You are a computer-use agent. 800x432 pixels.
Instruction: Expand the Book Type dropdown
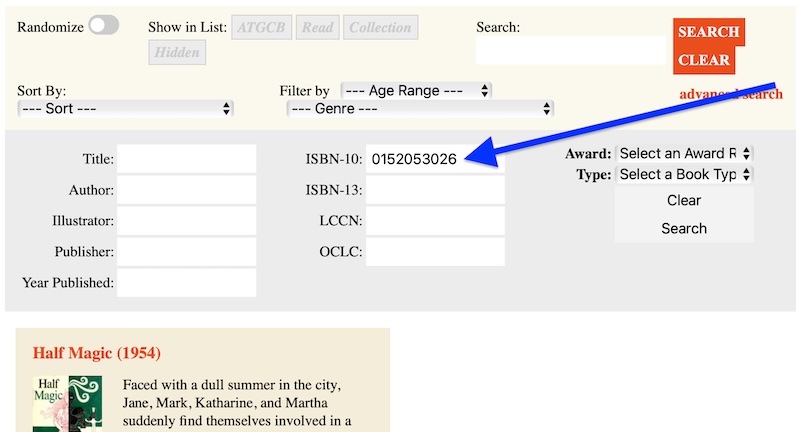tap(684, 174)
